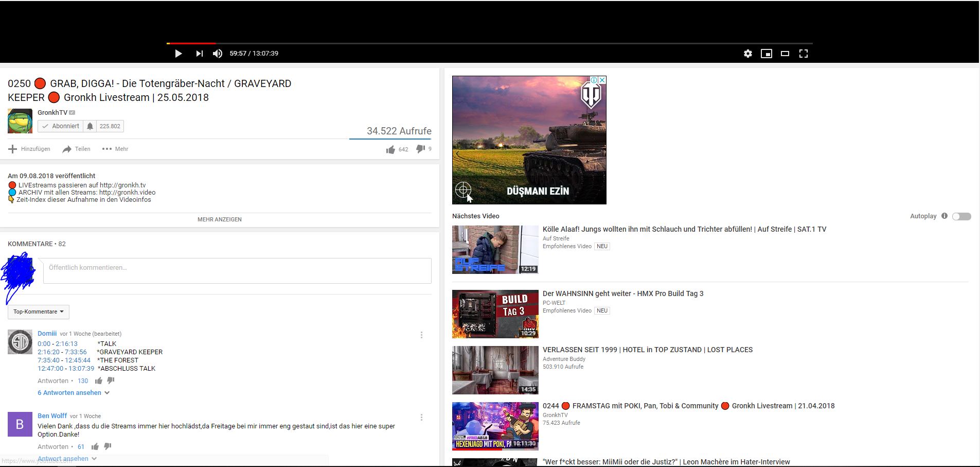Screen dimensions: 980x467
Task: Open Domiii's profile avatar
Action: click(20, 342)
